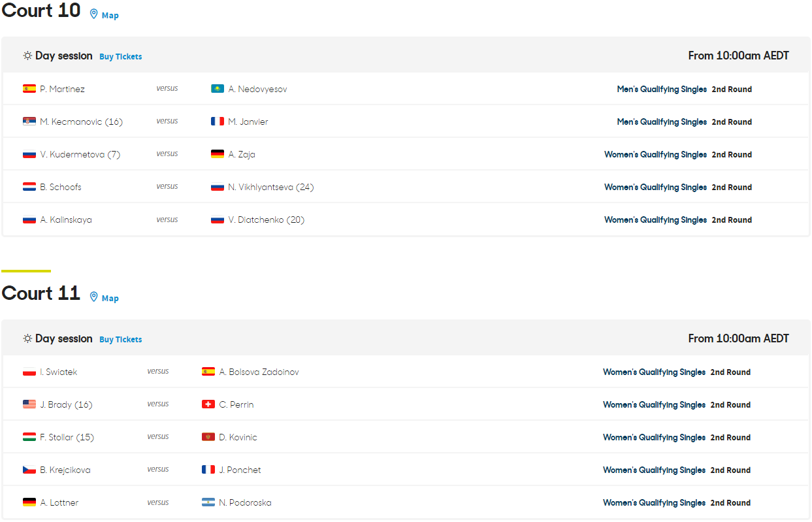Click the Kazakhstan flag beside A. Nedovyesov
The image size is (812, 522).
pyautogui.click(x=218, y=89)
